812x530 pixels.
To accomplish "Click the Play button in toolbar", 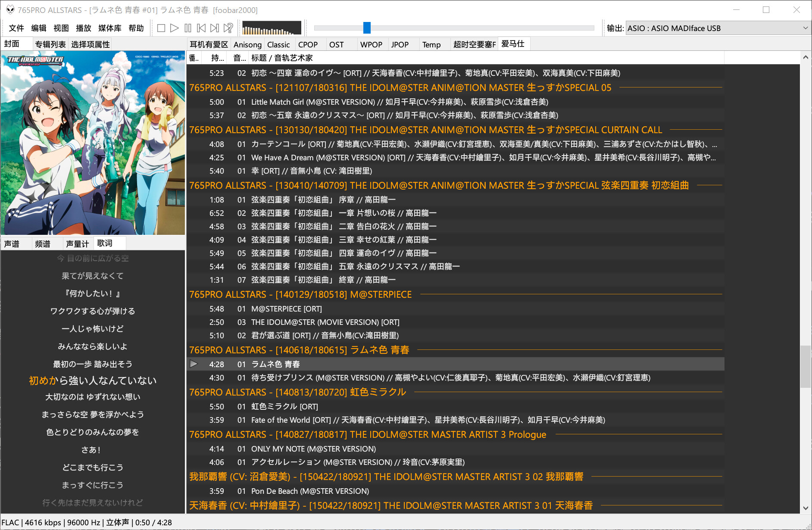I will [175, 28].
